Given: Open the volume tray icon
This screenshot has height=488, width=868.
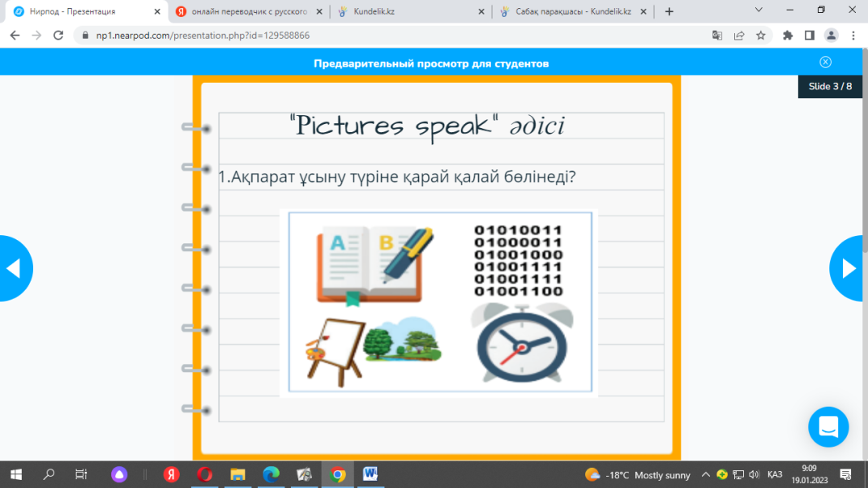Looking at the screenshot, I should [x=754, y=475].
